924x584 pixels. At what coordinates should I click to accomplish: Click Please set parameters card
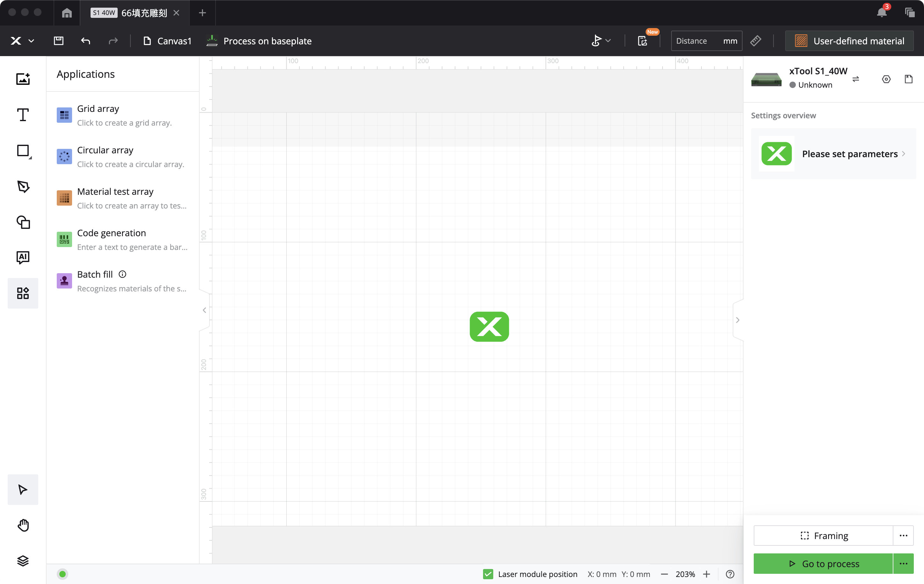(833, 153)
